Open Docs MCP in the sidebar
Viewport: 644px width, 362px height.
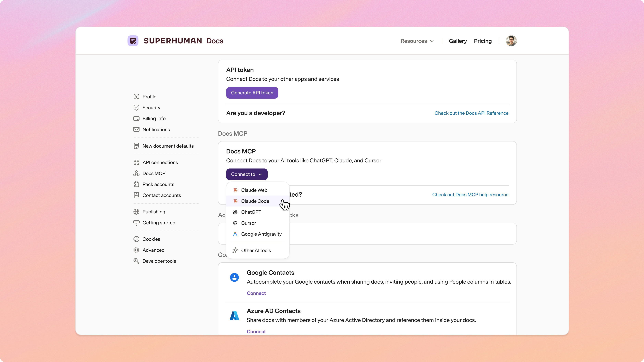point(149,173)
